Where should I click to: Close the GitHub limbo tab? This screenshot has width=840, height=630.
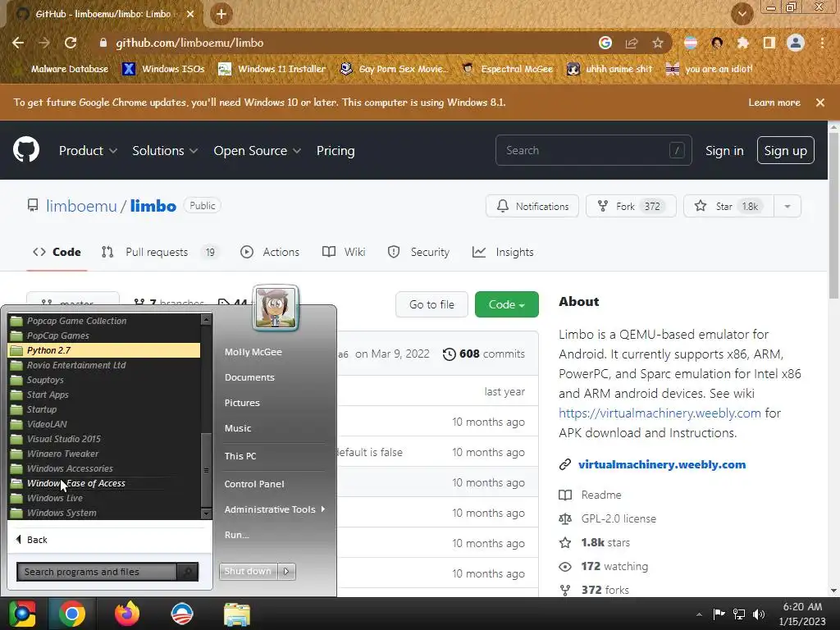point(190,14)
